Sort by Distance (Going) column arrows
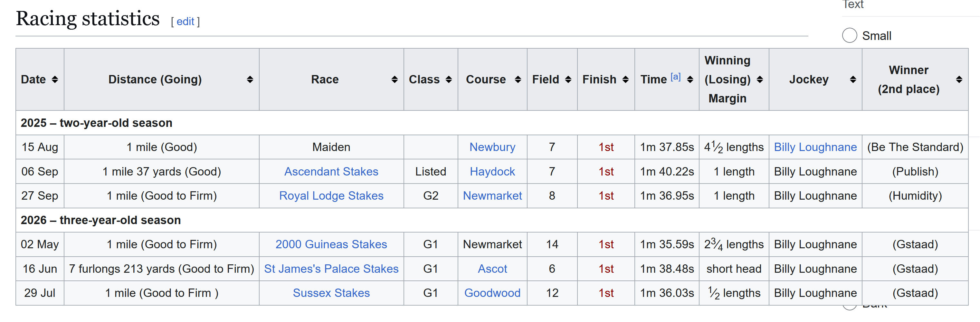This screenshot has width=980, height=322. coord(250,80)
